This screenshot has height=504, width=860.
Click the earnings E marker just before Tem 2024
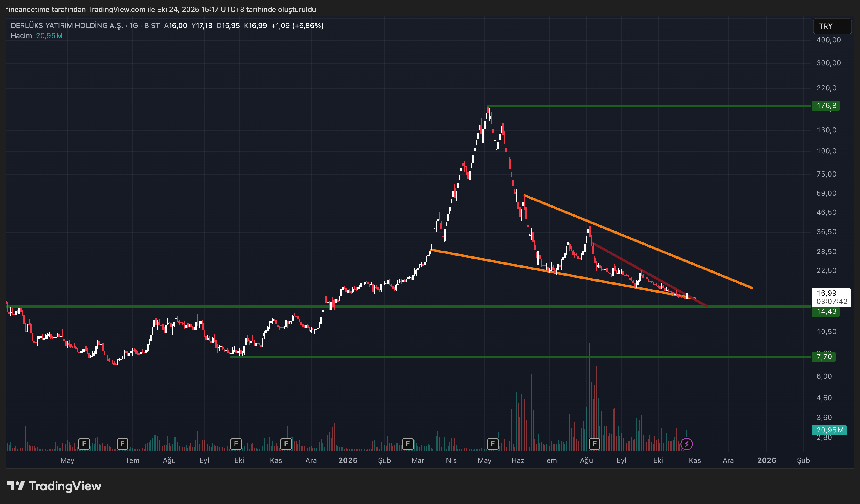click(x=123, y=444)
